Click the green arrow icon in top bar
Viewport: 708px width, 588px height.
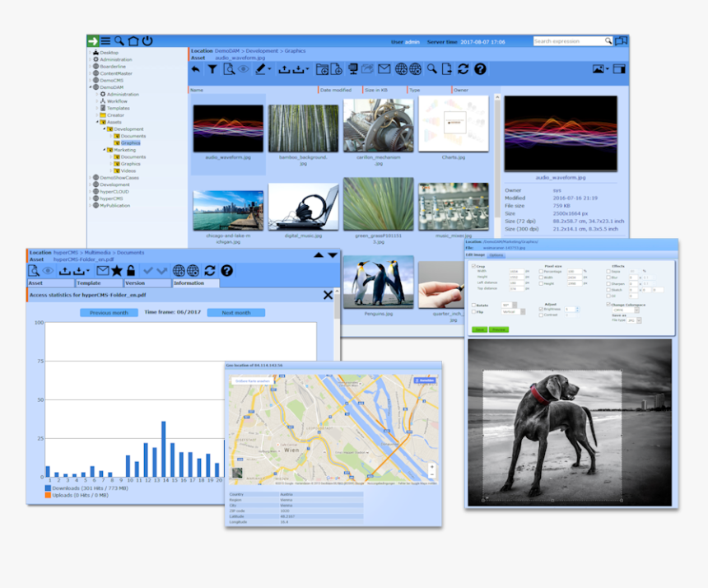point(92,41)
